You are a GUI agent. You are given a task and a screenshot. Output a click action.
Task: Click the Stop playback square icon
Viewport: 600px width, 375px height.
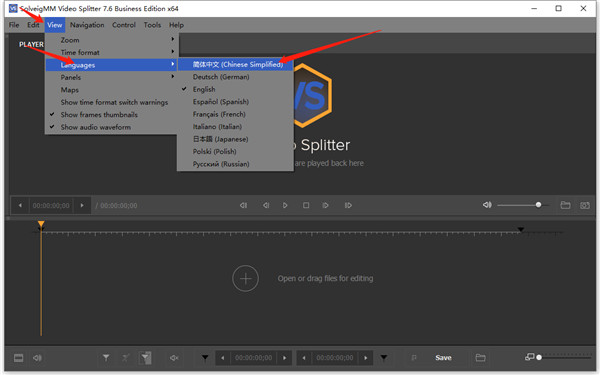[306, 205]
